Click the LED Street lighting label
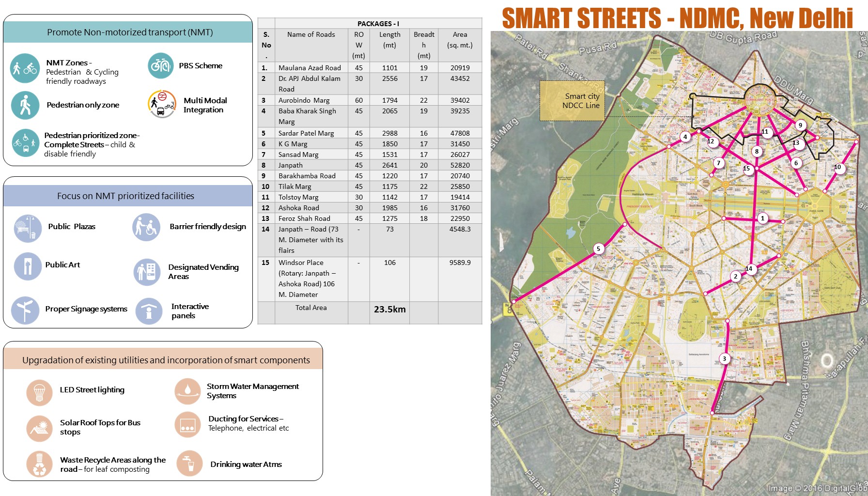Viewport: 868px width, 496px height. [x=92, y=389]
